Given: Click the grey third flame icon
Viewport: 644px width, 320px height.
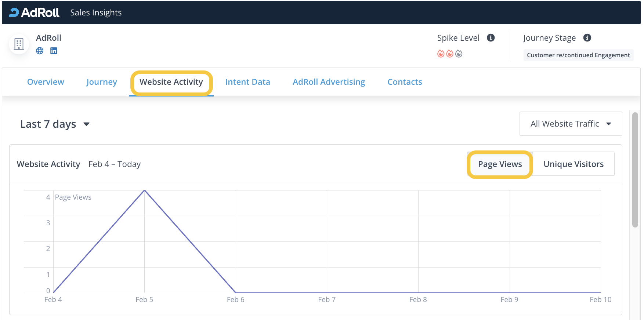Looking at the screenshot, I should [x=459, y=54].
